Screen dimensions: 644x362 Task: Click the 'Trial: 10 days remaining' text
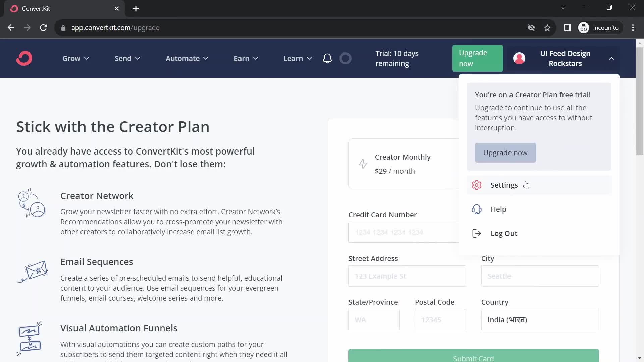[397, 58]
